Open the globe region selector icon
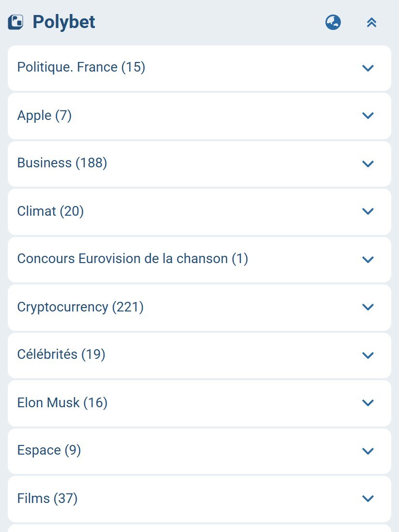This screenshot has height=532, width=399. 333,22
